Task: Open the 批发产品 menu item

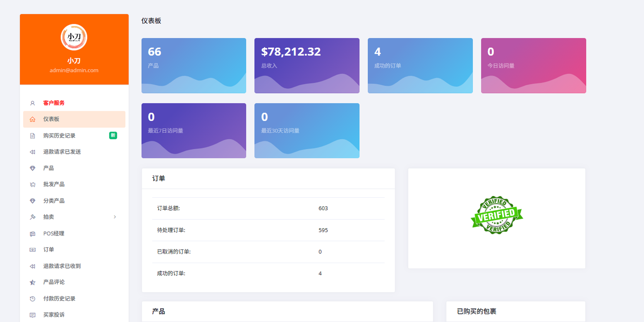Action: click(54, 184)
